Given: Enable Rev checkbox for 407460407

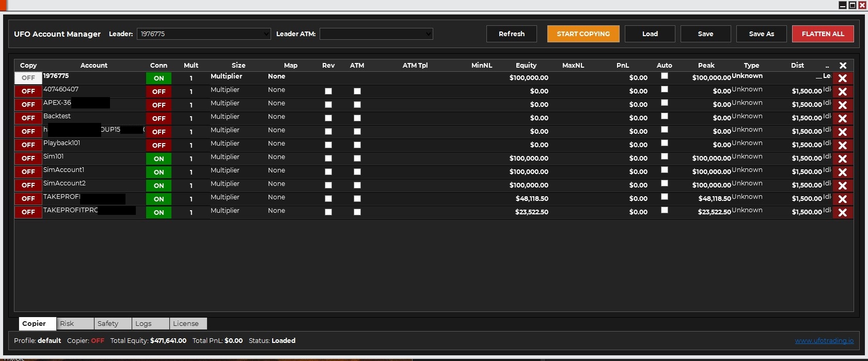Looking at the screenshot, I should (328, 91).
